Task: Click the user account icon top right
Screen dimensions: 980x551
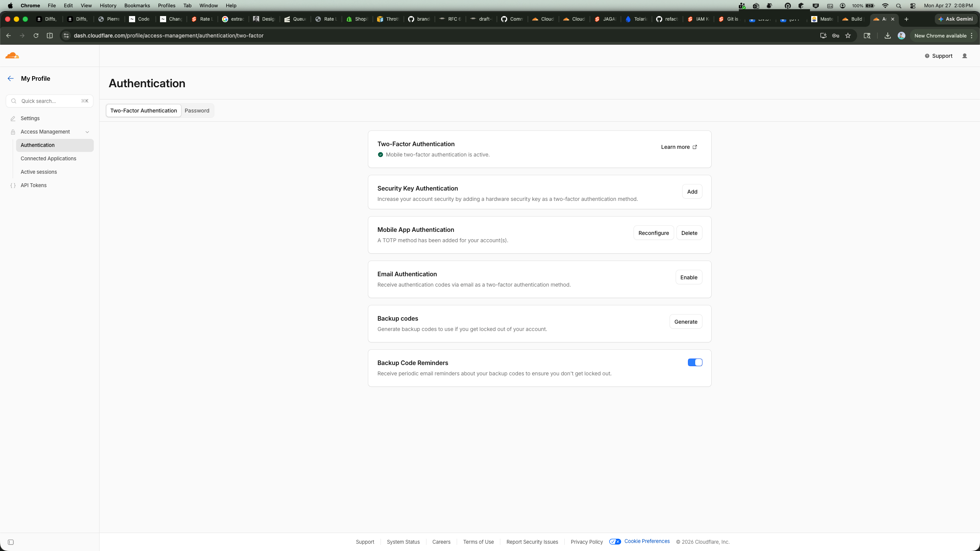Action: (964, 56)
